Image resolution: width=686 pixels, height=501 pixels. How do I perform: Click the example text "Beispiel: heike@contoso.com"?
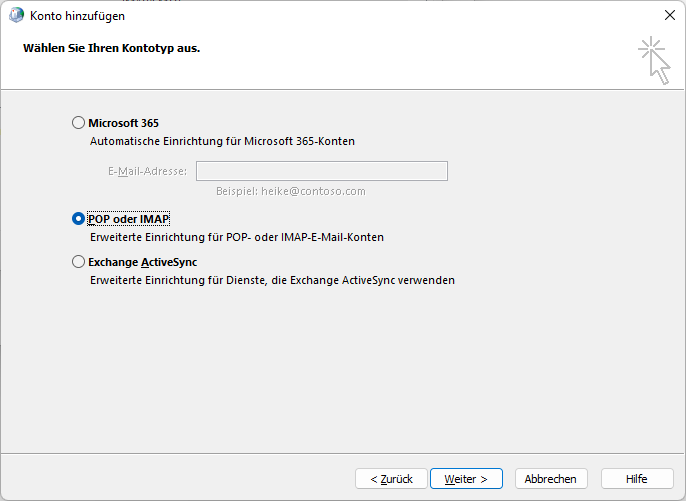coord(290,192)
